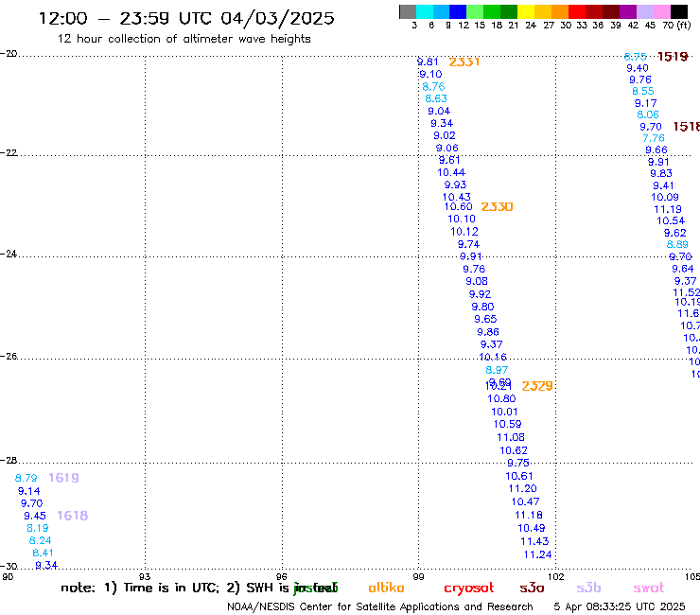The height and width of the screenshot is (615, 700).
Task: Click the longitude axis label 102
Action: pos(556,576)
